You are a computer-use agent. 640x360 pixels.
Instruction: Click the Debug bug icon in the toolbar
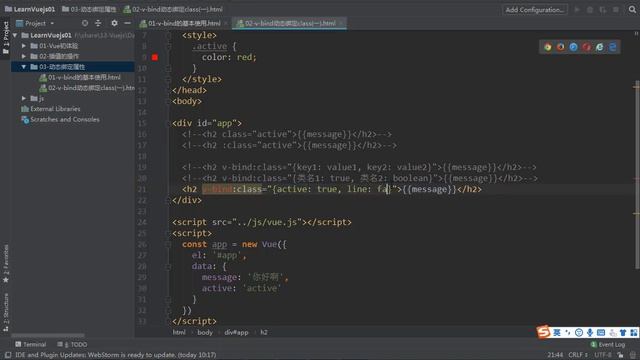[590, 9]
